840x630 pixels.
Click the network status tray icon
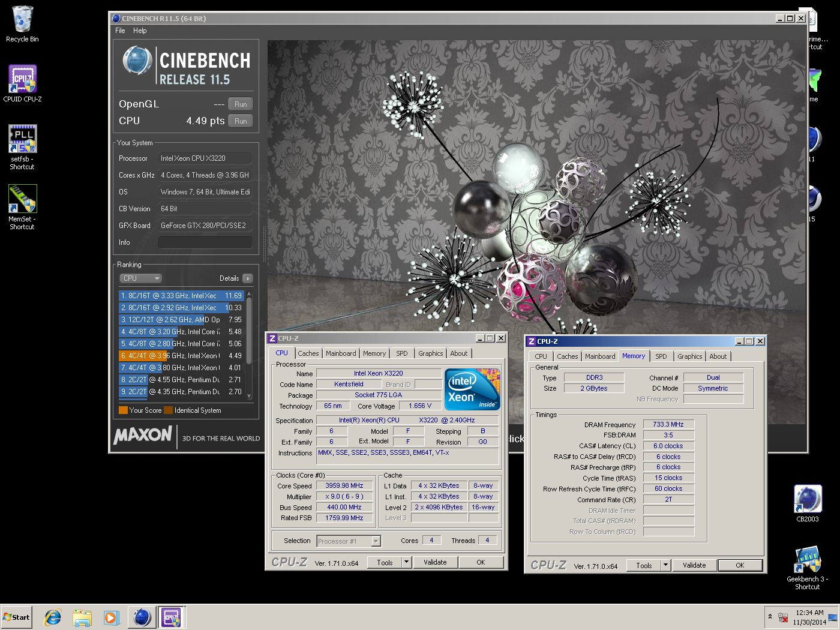click(782, 617)
